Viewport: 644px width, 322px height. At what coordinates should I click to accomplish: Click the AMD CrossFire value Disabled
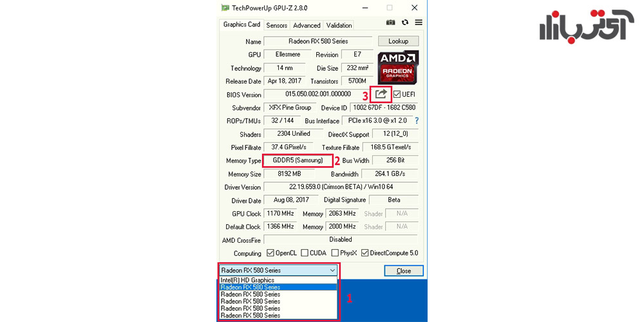(x=341, y=240)
